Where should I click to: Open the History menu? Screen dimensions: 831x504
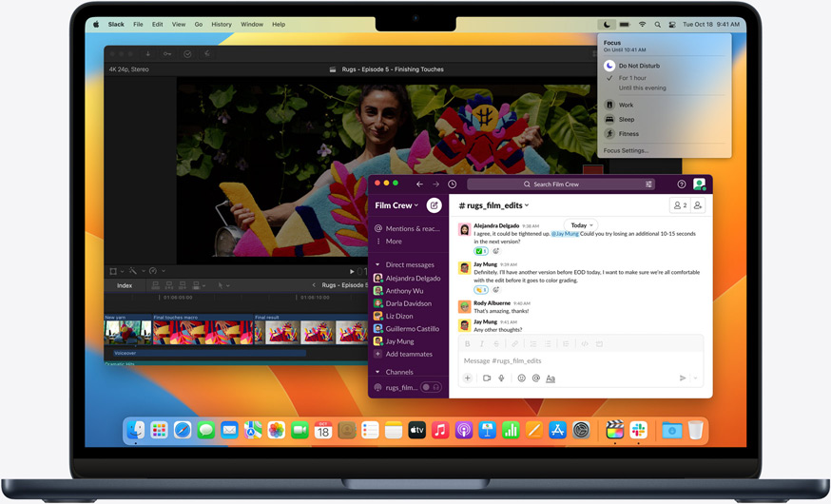click(222, 25)
